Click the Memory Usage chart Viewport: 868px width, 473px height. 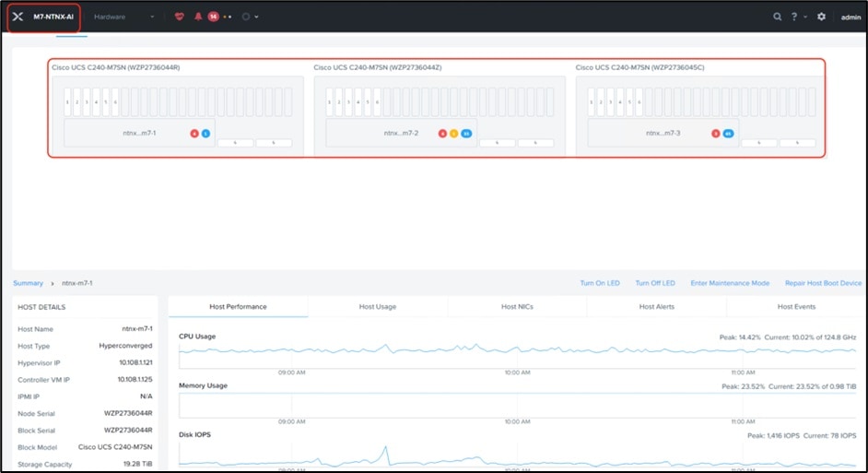tap(517, 405)
